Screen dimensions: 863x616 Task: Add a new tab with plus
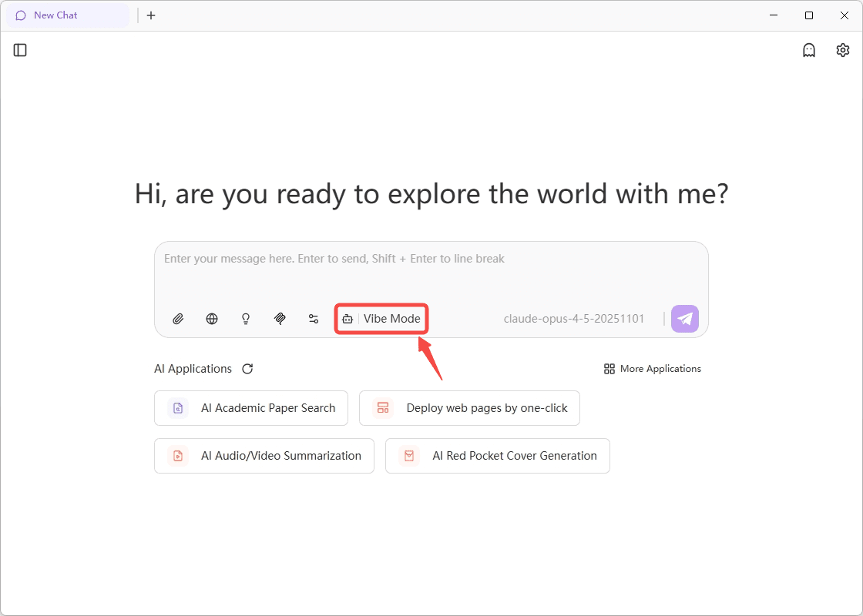pyautogui.click(x=151, y=15)
